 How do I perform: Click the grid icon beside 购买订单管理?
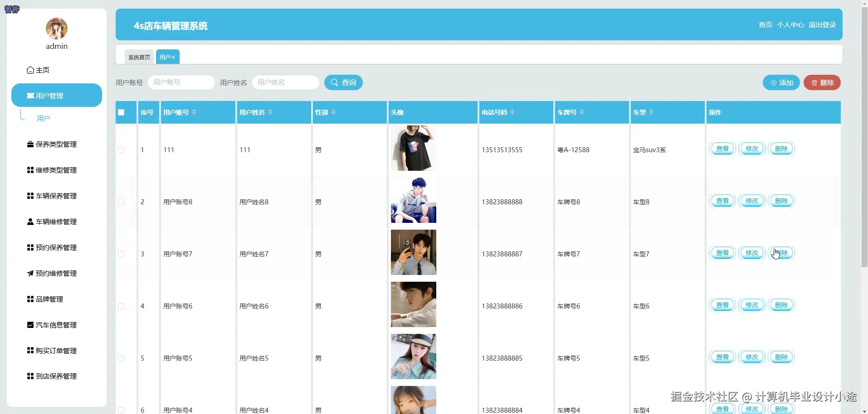pyautogui.click(x=30, y=351)
